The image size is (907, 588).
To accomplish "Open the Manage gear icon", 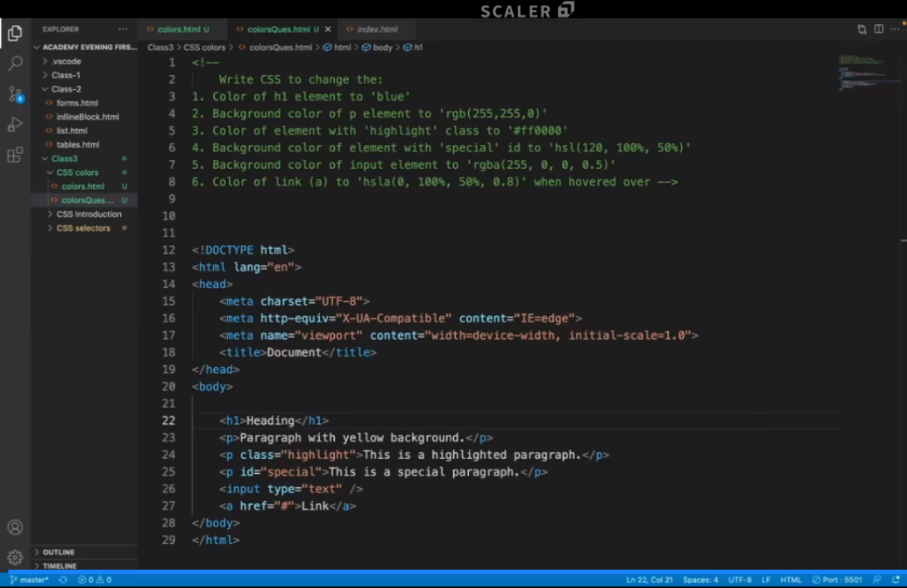I will [x=15, y=557].
